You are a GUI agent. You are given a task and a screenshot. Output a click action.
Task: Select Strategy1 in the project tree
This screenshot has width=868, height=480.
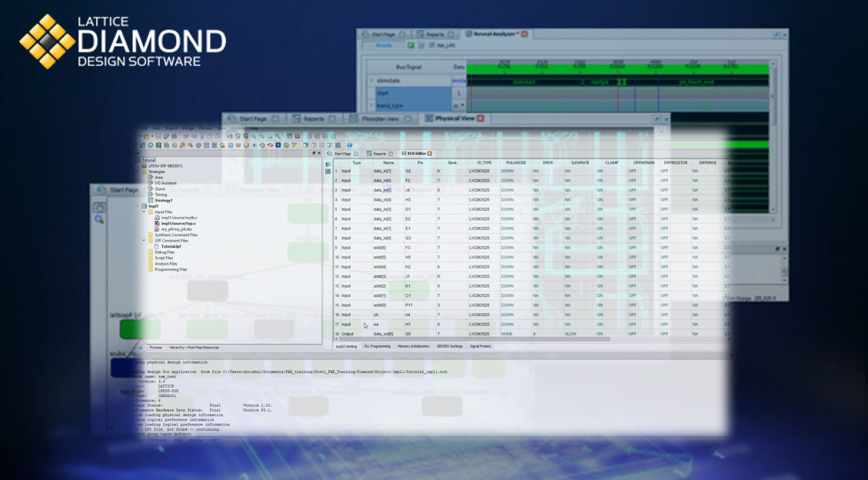coord(165,200)
